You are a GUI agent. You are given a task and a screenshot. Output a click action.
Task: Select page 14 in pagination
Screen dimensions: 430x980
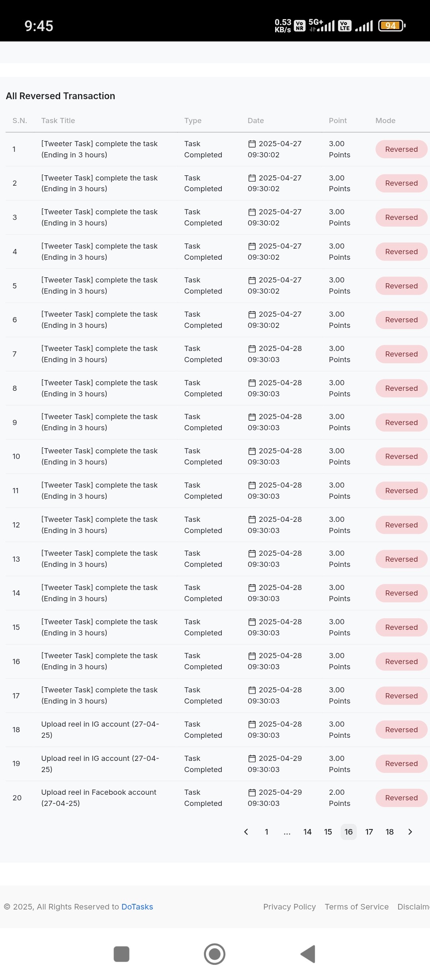(x=307, y=832)
